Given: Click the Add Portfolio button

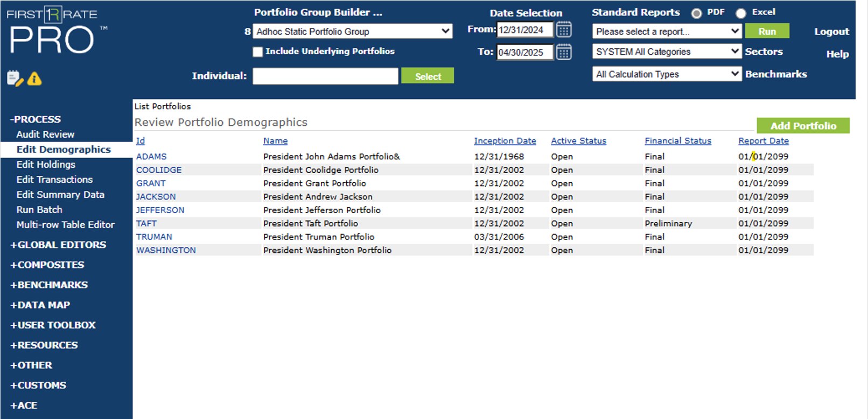Looking at the screenshot, I should (x=802, y=126).
